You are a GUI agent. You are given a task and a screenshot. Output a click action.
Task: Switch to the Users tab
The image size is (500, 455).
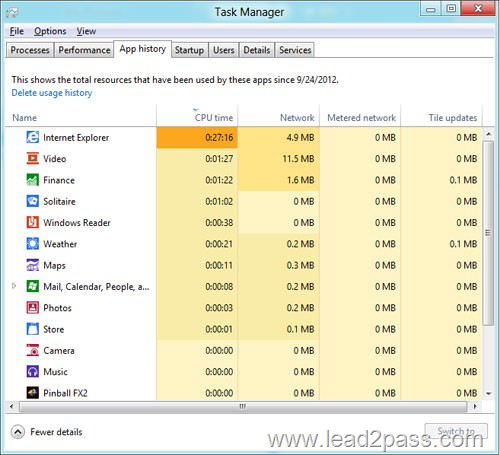tap(224, 50)
